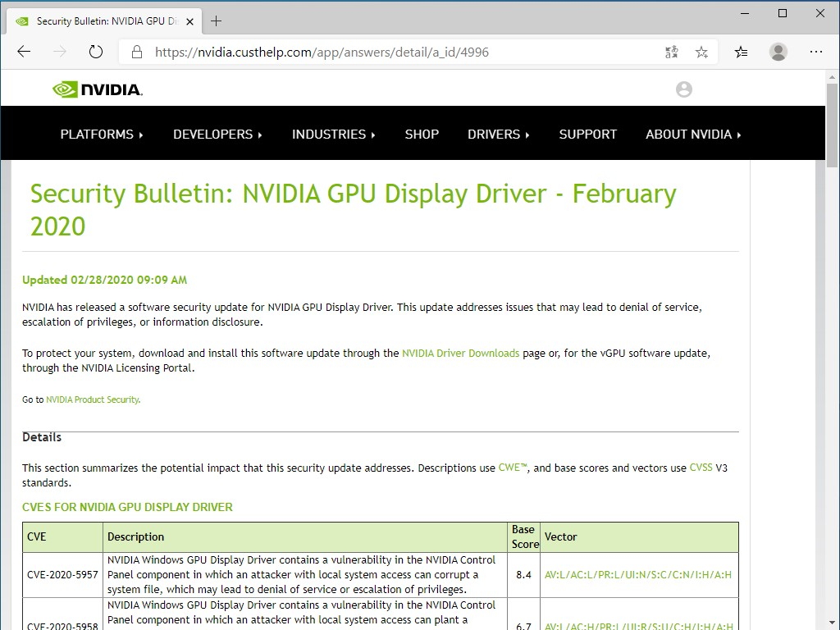Screen dimensions: 840x630
Task: Open Settings and more menu
Action: pos(816,52)
